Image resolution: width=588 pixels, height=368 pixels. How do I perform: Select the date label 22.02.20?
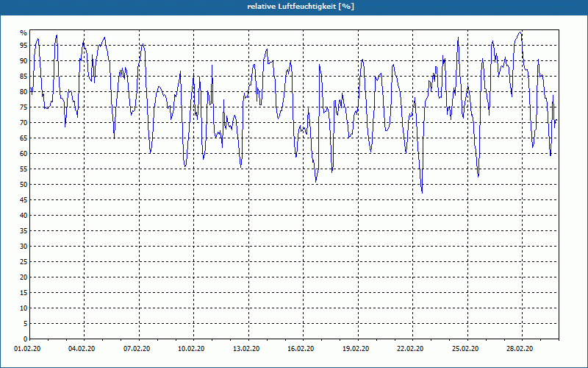(410, 349)
